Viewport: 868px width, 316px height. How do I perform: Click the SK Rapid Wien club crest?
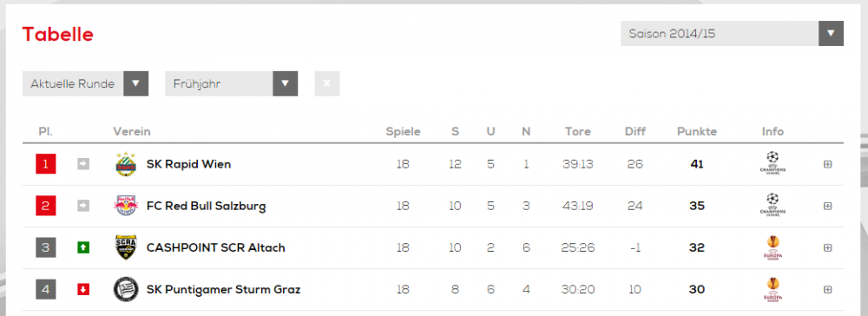126,164
